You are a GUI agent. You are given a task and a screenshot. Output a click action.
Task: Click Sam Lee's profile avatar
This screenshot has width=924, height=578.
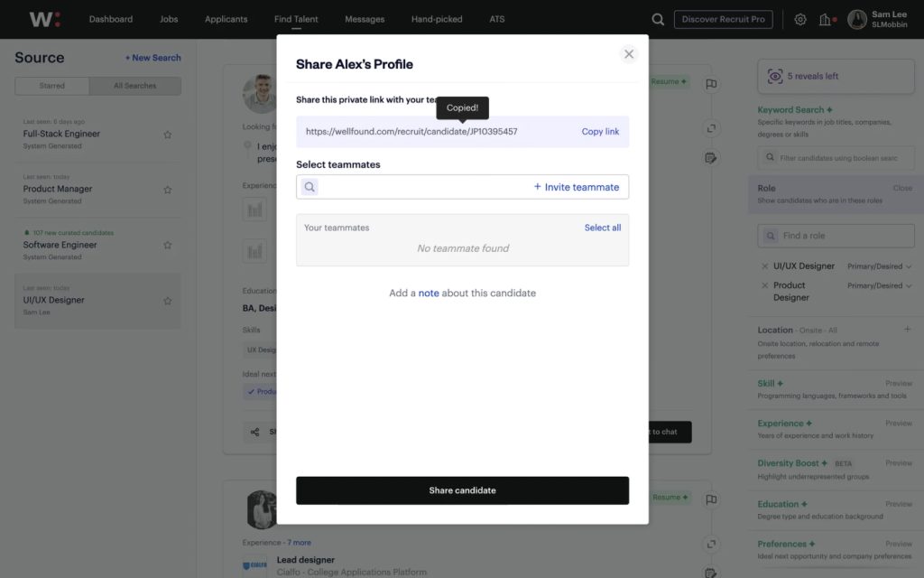(855, 18)
